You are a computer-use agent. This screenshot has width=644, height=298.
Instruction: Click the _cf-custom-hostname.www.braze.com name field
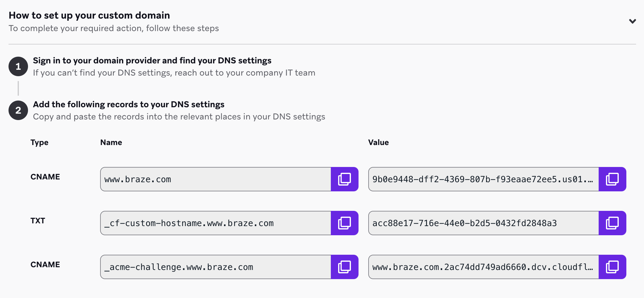pyautogui.click(x=215, y=223)
